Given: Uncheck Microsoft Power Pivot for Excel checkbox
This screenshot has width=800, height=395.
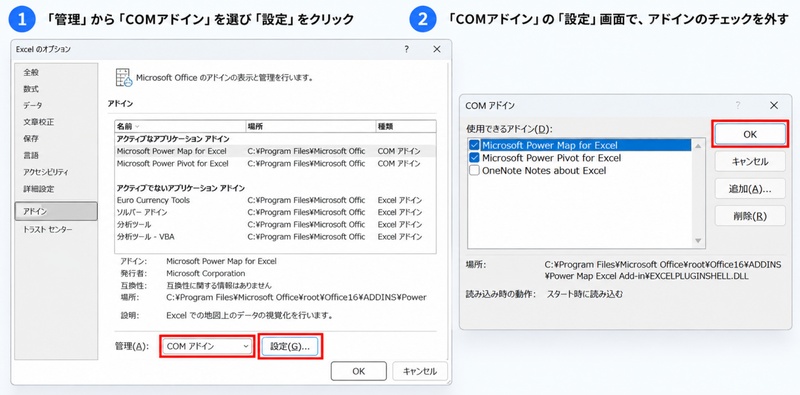Looking at the screenshot, I should 474,158.
